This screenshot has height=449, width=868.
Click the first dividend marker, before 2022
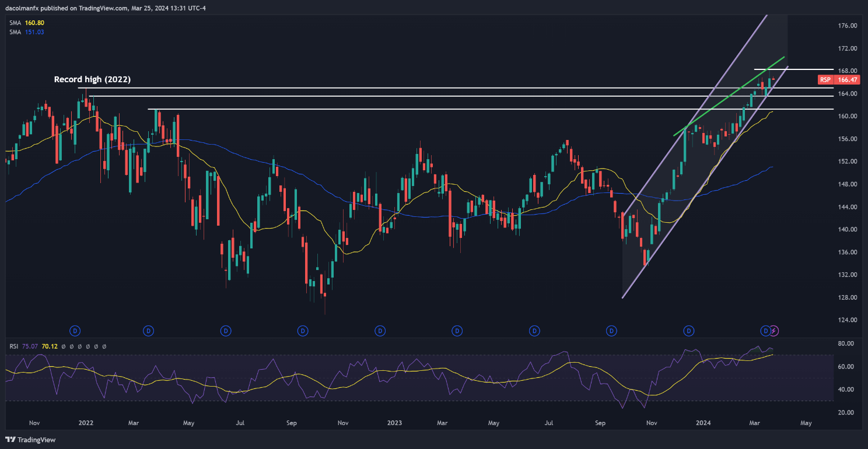click(75, 331)
